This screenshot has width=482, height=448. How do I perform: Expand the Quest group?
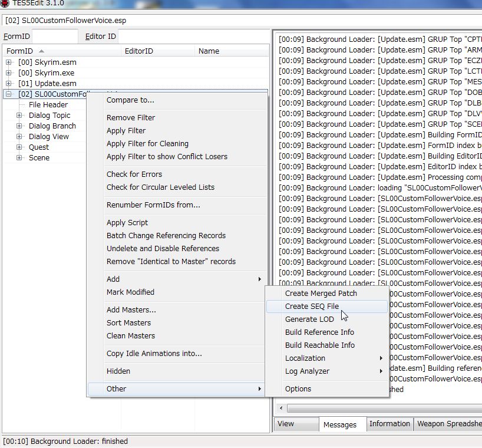coord(19,147)
